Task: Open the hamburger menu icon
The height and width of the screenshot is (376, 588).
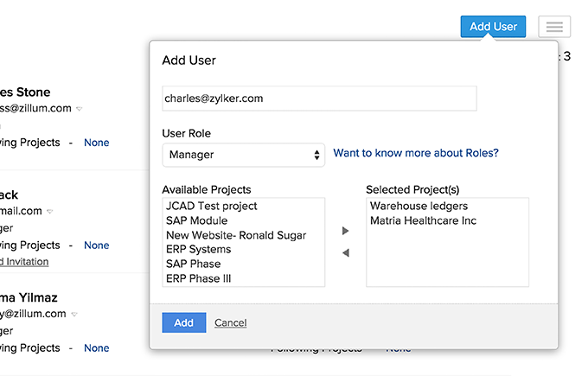Action: (554, 27)
